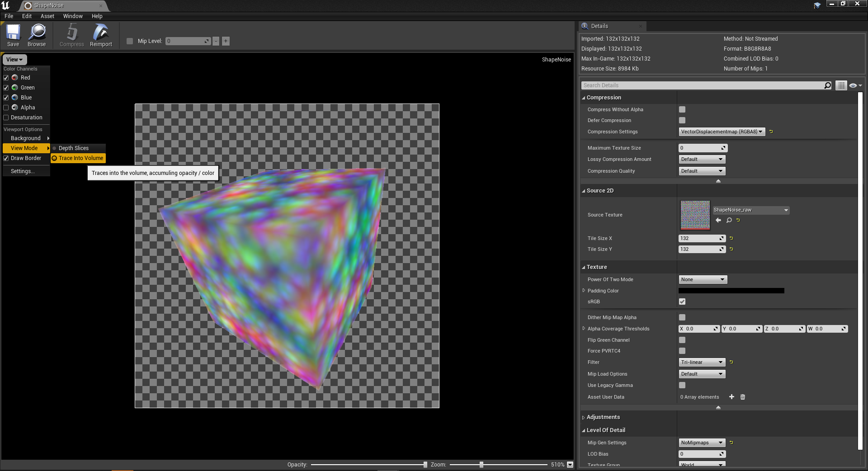Viewport: 868px width, 471px height.
Task: Enable the Alpha color channel
Action: (6, 107)
